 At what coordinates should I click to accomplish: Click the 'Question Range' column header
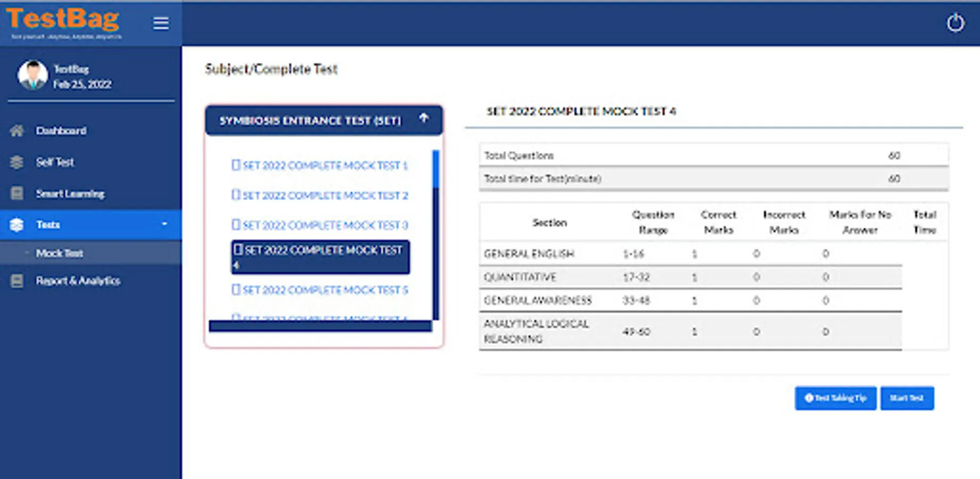tap(653, 222)
